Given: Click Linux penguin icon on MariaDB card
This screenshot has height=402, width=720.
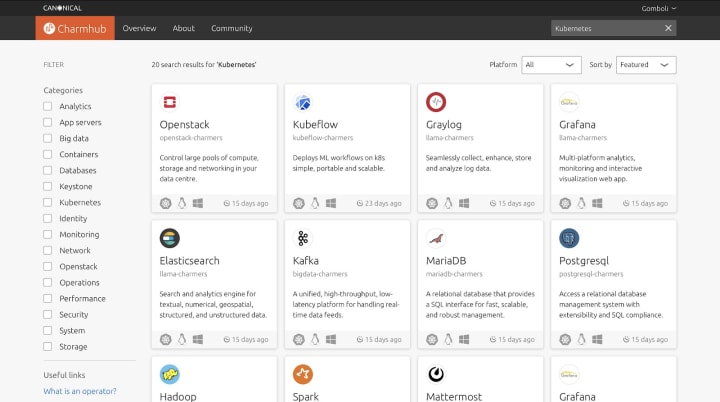Looking at the screenshot, I should click(448, 339).
